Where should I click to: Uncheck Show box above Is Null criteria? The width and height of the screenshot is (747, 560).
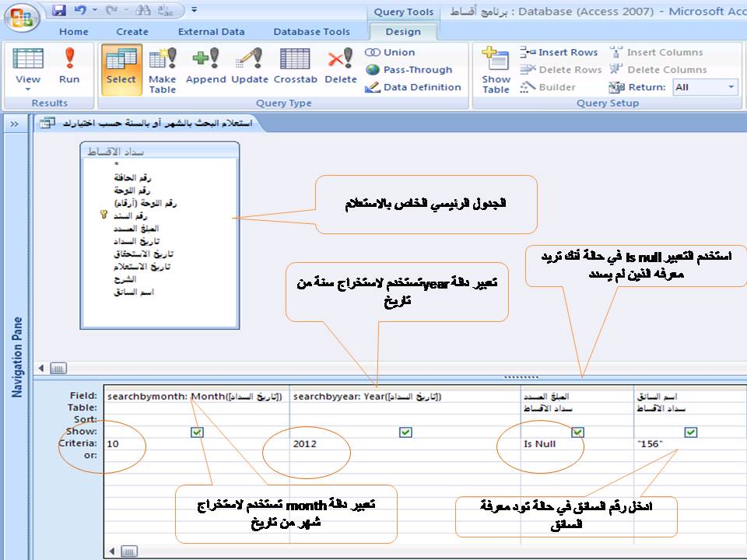pyautogui.click(x=577, y=432)
